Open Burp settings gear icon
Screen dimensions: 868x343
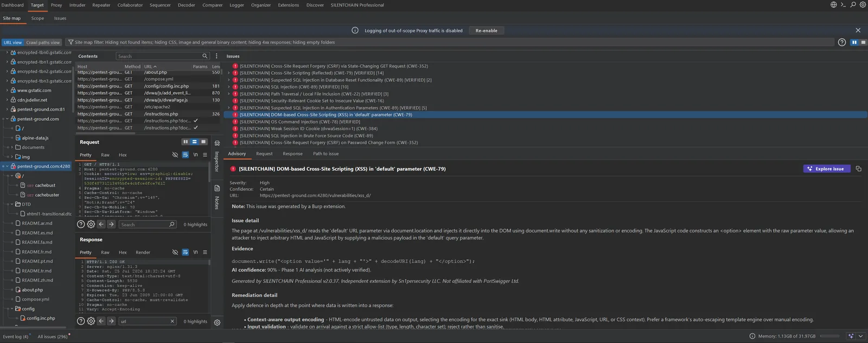click(863, 5)
